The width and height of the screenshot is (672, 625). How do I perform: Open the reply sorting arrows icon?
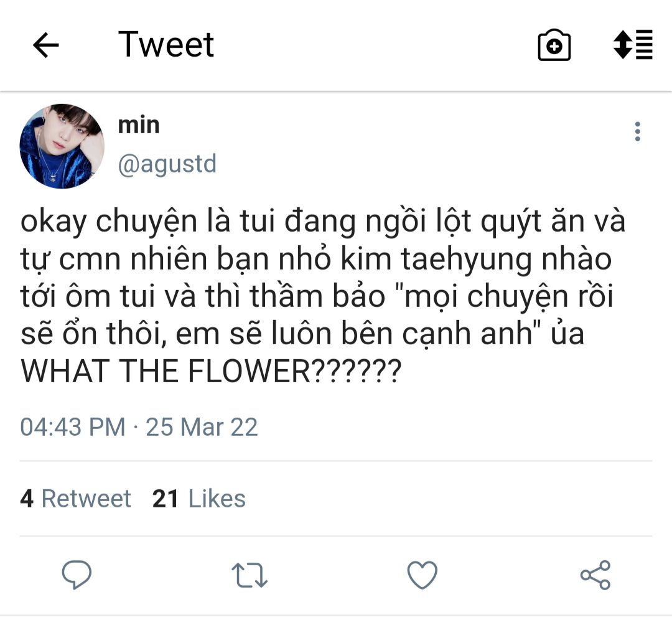point(633,45)
